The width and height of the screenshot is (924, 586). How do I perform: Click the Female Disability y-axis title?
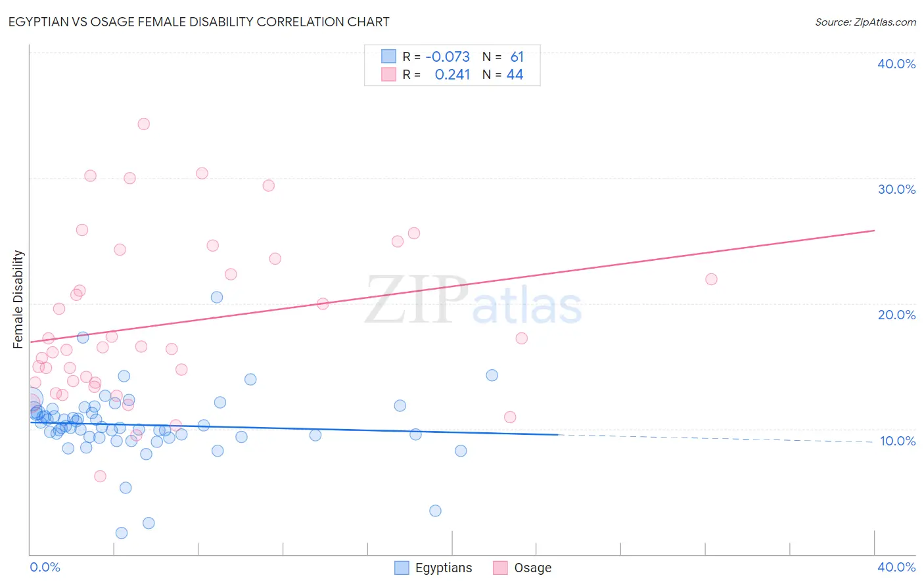point(18,299)
